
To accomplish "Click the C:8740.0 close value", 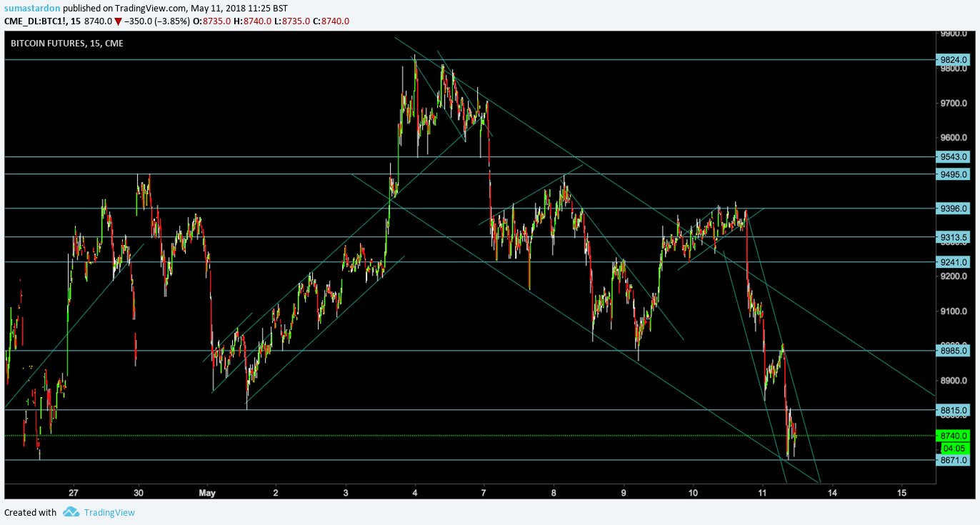I will pyautogui.click(x=330, y=21).
